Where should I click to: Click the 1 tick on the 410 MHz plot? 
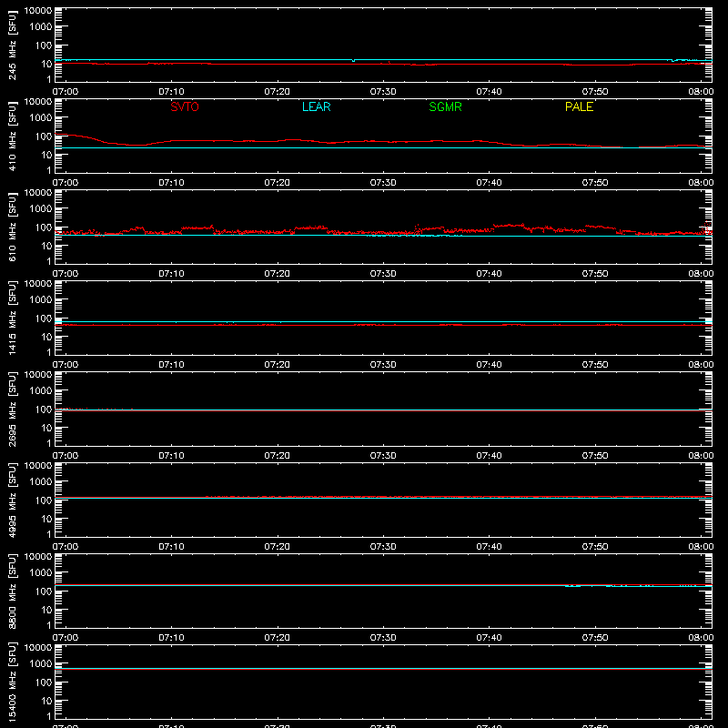(x=49, y=170)
